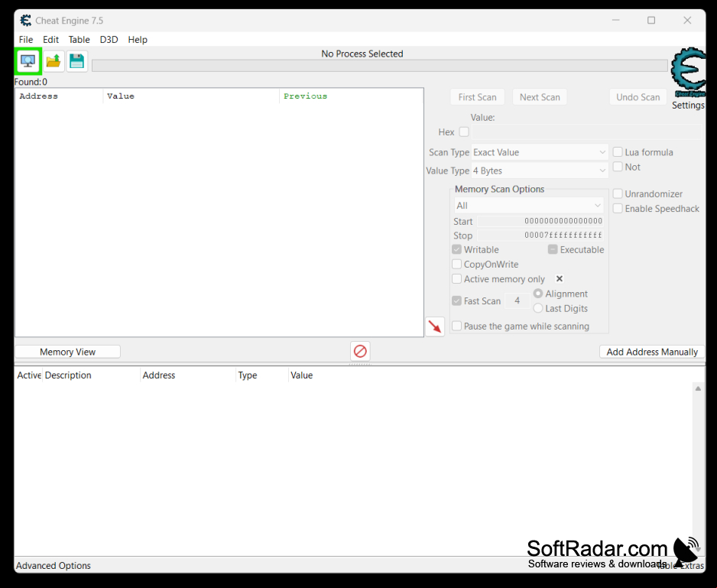Click the Value column header in results
Image resolution: width=717 pixels, height=588 pixels.
191,96
